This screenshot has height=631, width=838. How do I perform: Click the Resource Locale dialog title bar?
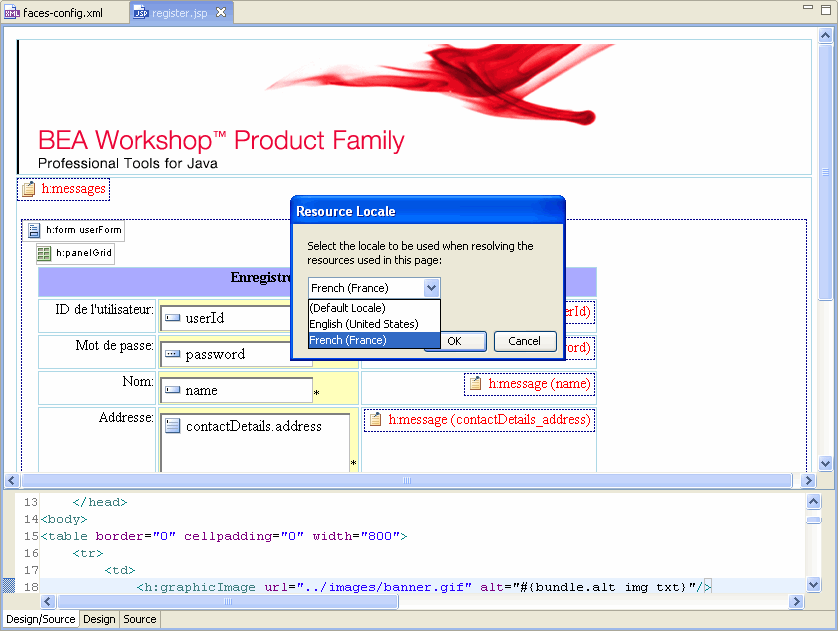(428, 211)
